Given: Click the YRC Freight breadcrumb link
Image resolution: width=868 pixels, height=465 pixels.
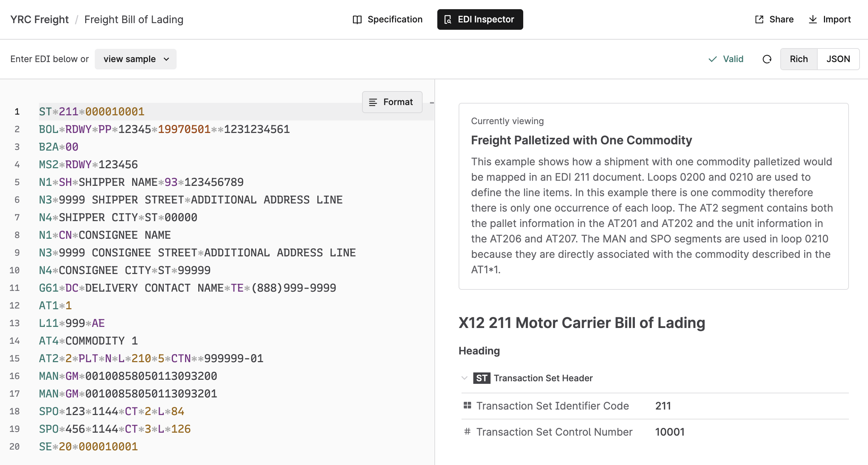Looking at the screenshot, I should [39, 19].
